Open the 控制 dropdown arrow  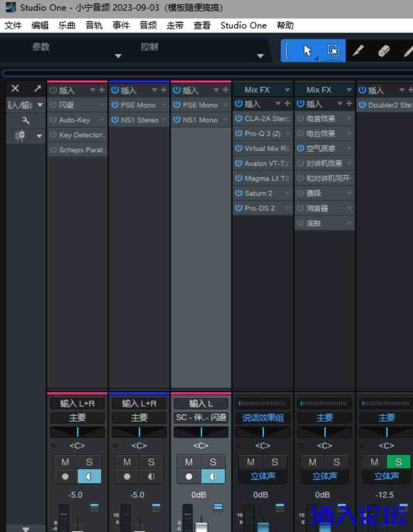260,56
